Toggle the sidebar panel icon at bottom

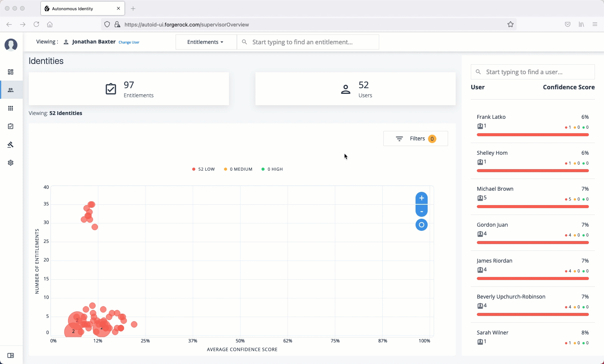click(11, 356)
